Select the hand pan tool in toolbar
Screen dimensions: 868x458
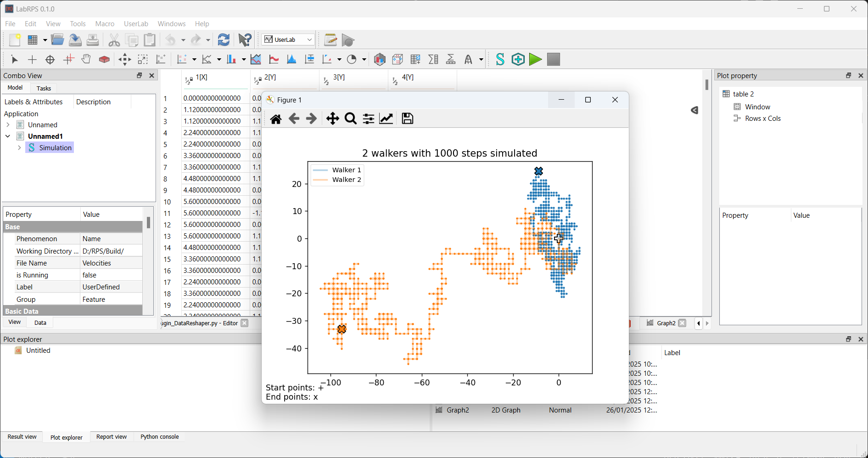click(x=86, y=59)
